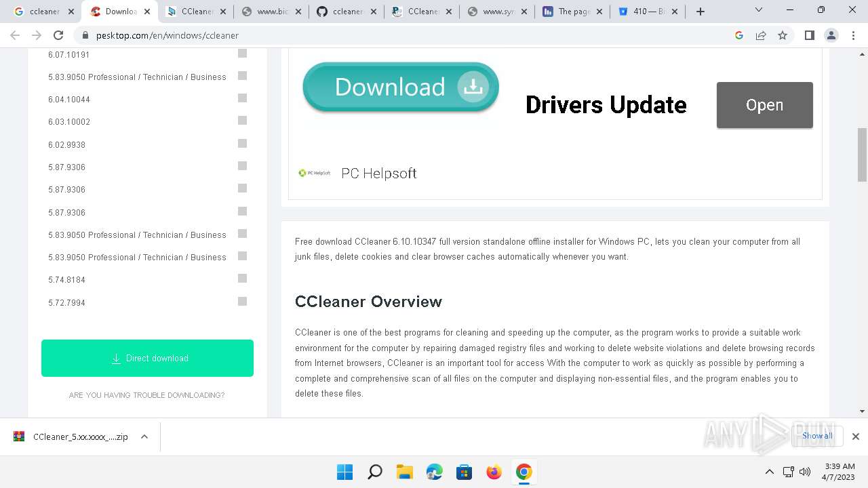Image resolution: width=868 pixels, height=488 pixels.
Task: Launch Firefox from taskbar
Action: tap(494, 472)
